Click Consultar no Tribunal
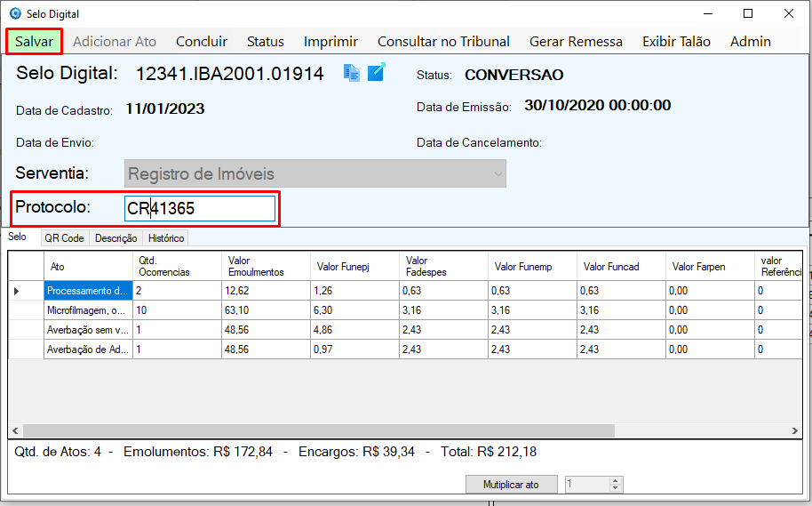Screen dimensions: 812x506 (443, 42)
